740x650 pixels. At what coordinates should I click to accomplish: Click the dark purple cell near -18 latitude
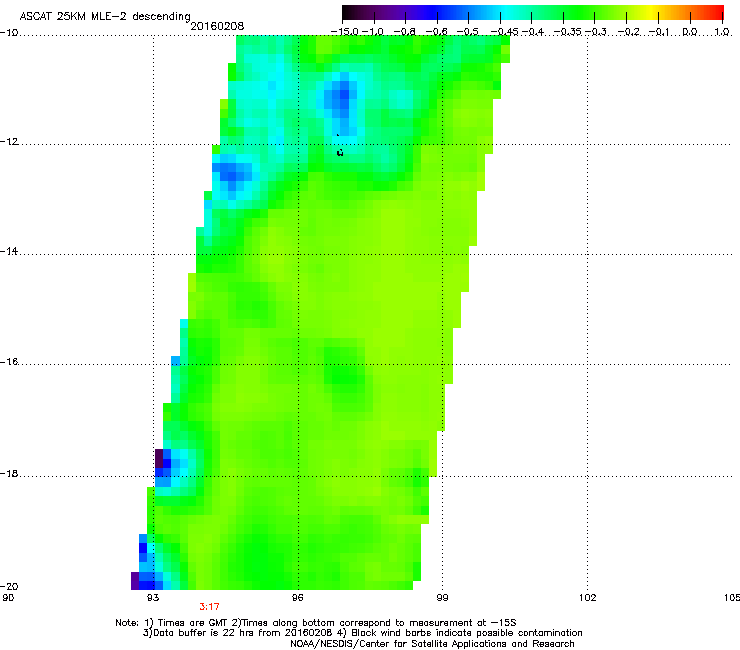click(x=159, y=458)
